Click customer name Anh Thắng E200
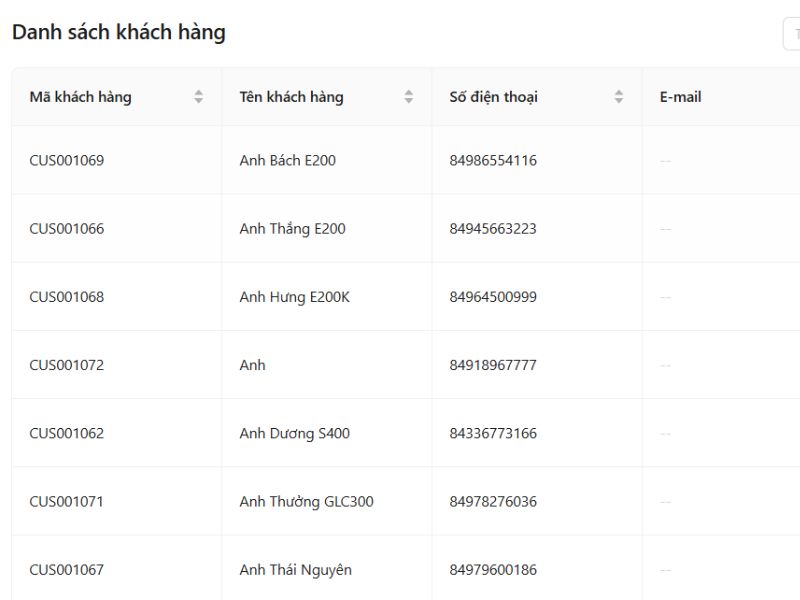 [x=290, y=228]
